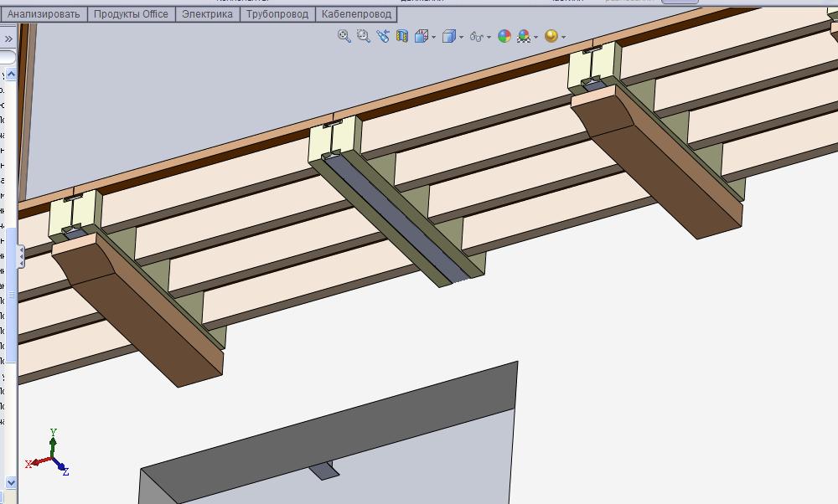
Task: Click the View Settings gold sphere icon
Action: [x=551, y=36]
